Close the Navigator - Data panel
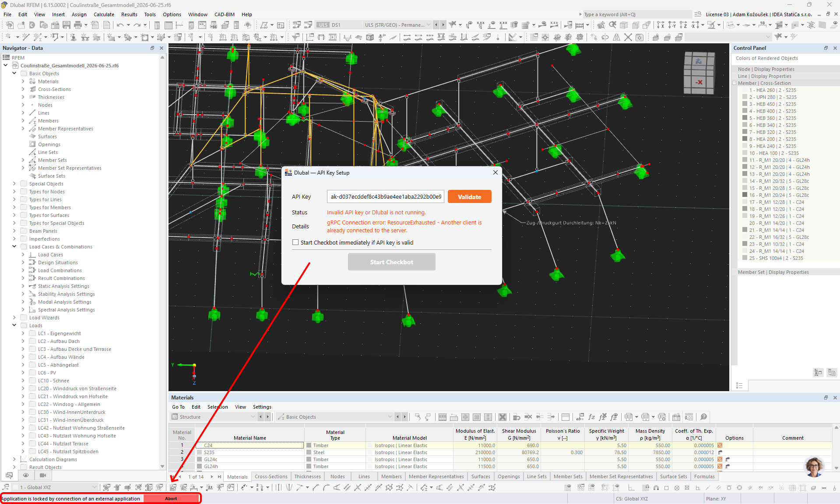This screenshot has width=840, height=504. (162, 48)
